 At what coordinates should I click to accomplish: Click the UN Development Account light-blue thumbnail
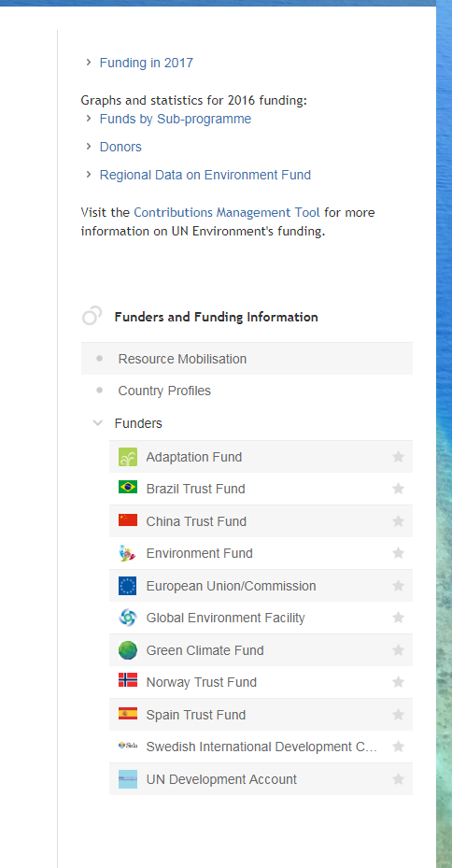click(x=128, y=779)
